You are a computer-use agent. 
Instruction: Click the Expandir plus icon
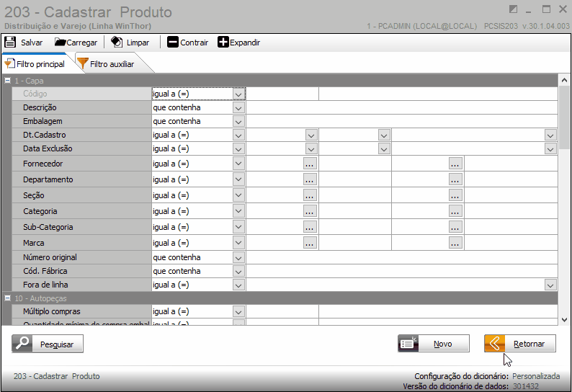click(223, 42)
